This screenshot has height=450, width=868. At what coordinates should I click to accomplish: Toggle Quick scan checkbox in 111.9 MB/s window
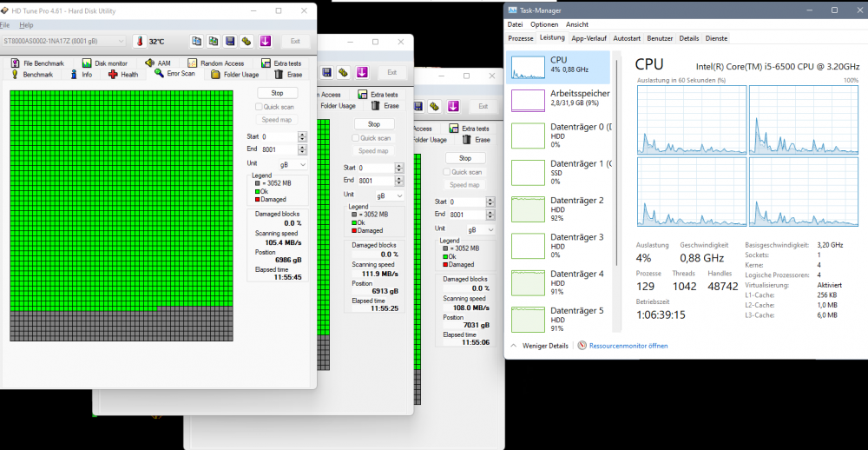tap(355, 138)
